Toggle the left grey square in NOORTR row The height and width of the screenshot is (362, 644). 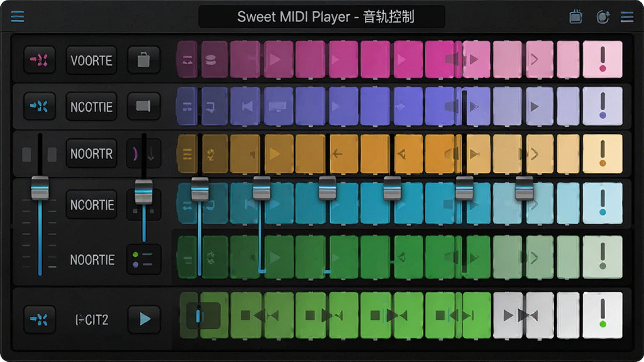(x=26, y=155)
